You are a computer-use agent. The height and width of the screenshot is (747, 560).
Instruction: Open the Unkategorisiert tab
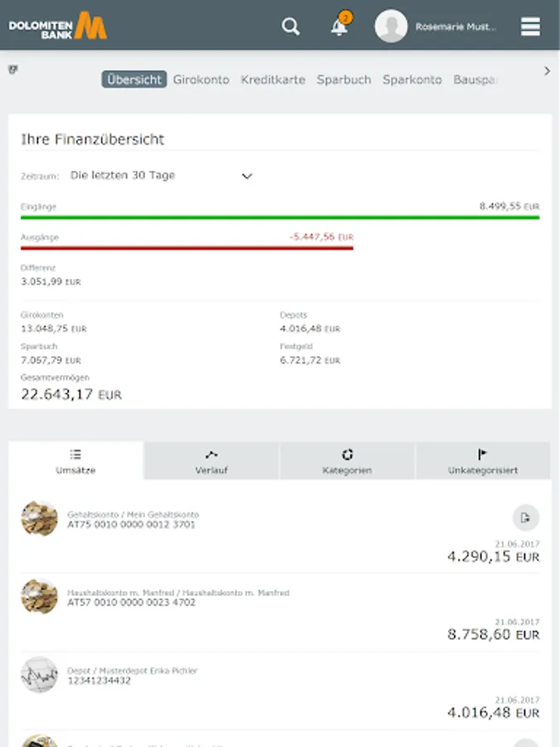(x=483, y=461)
